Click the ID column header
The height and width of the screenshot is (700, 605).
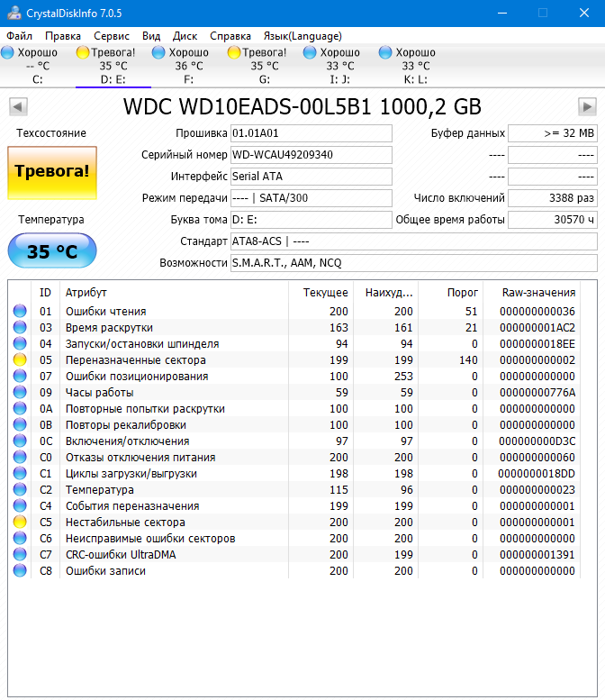(45, 293)
